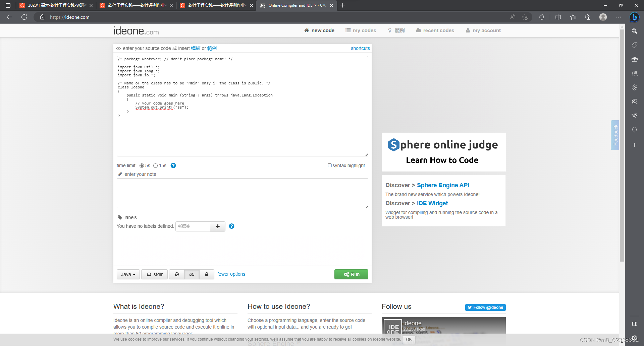
Task: Open recent codes menu item
Action: tap(435, 30)
